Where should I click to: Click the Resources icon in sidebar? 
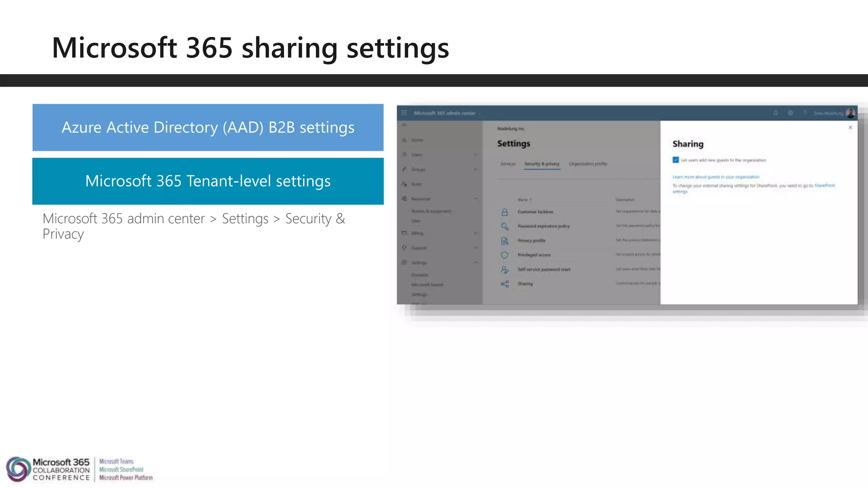coord(404,199)
